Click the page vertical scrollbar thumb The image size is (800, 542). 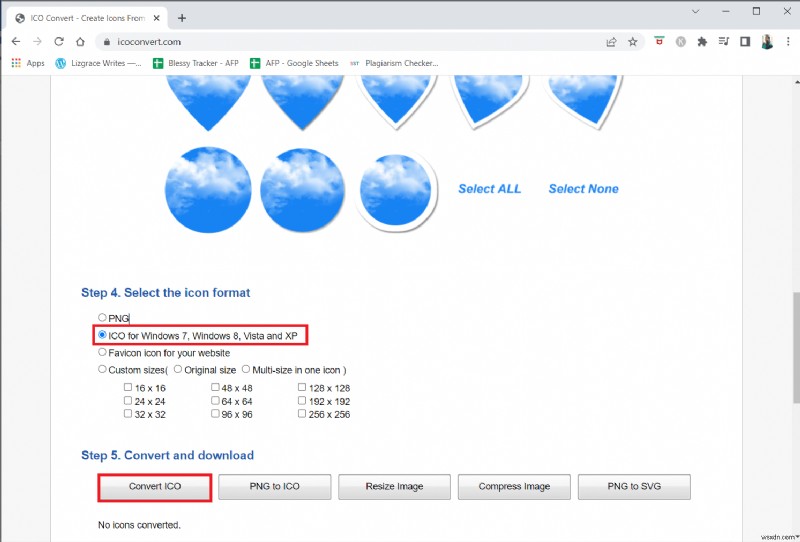click(796, 348)
